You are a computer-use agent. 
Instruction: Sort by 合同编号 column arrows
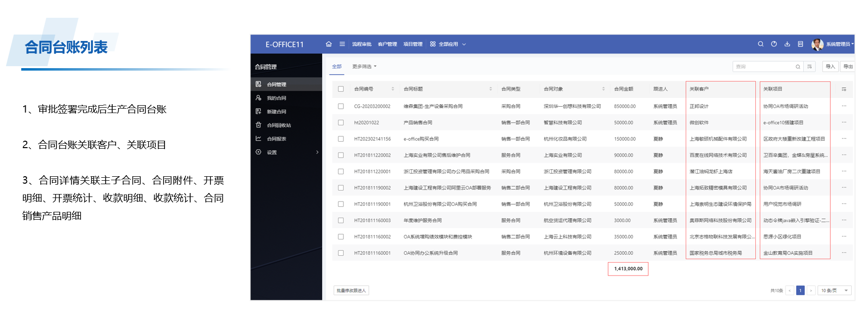[393, 89]
